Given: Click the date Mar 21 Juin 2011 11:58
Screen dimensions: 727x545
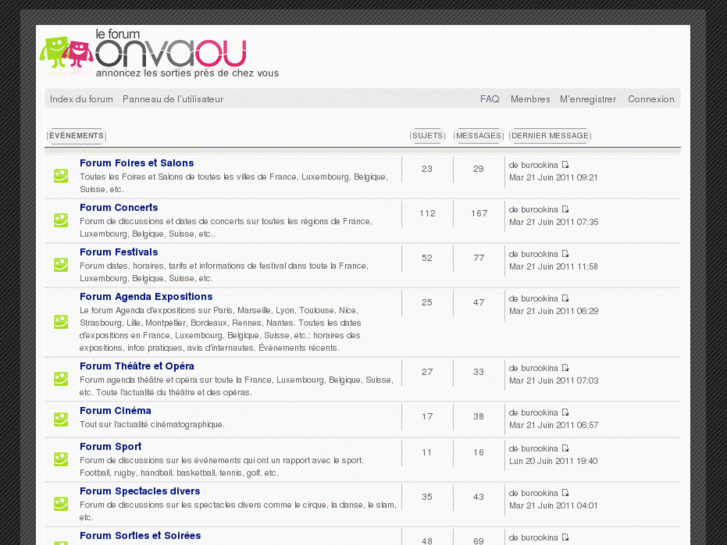Looking at the screenshot, I should (x=554, y=267).
